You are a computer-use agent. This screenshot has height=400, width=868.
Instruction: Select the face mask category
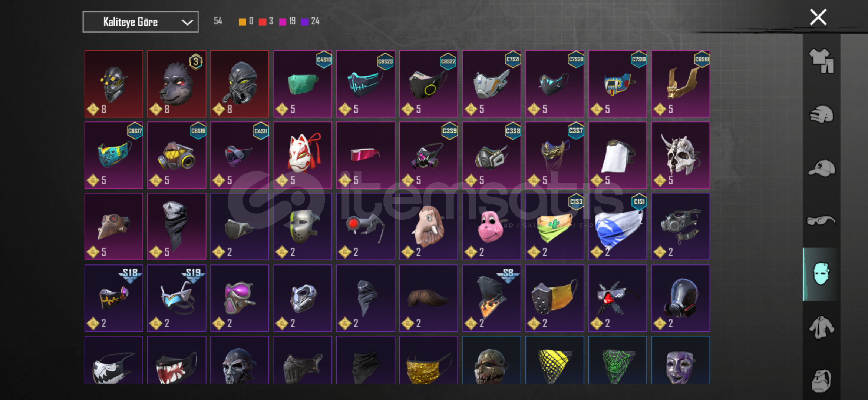click(x=821, y=274)
